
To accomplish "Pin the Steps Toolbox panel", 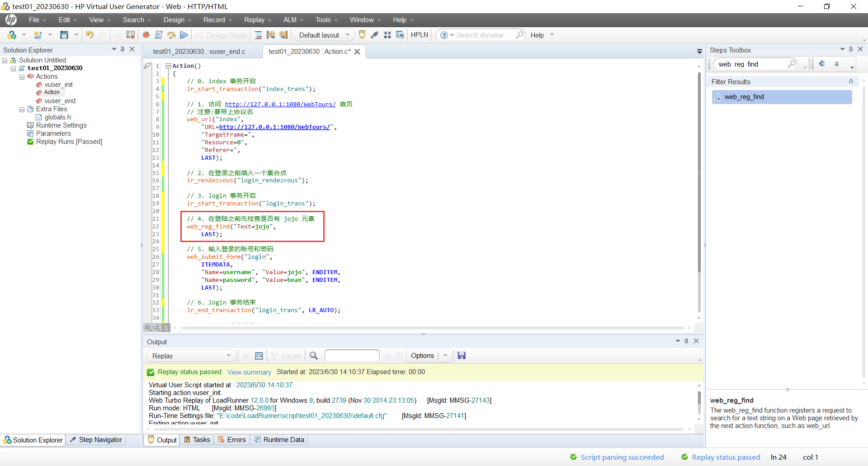I will [x=851, y=49].
